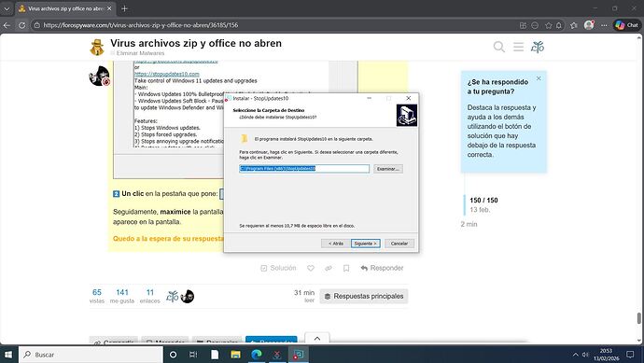Switch to Microsoft Edge on taskbar
Screen dimensions: 644x363
click(x=257, y=355)
